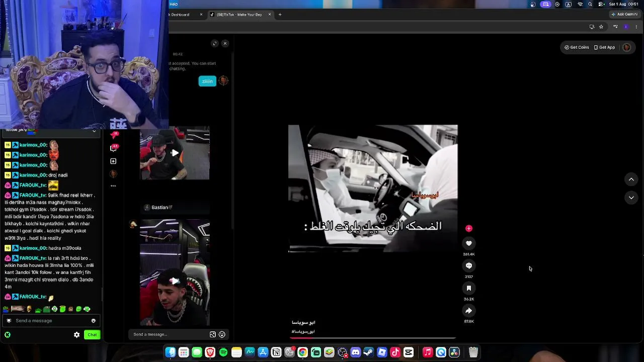Click Get App

tap(604, 47)
